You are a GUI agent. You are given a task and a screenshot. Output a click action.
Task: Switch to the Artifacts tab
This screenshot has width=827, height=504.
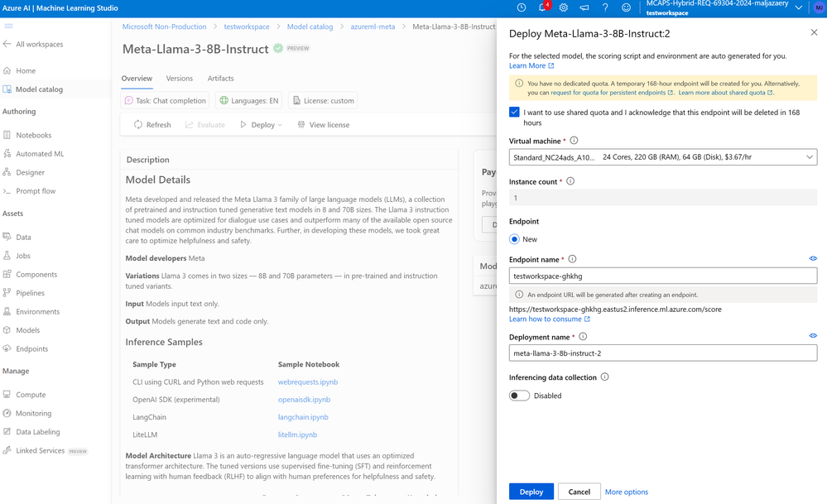220,79
